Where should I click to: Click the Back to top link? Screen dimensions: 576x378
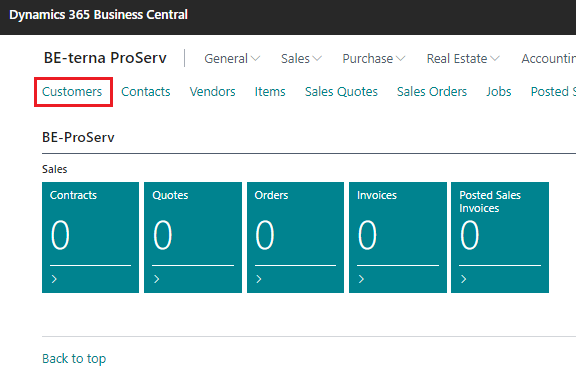pyautogui.click(x=74, y=359)
